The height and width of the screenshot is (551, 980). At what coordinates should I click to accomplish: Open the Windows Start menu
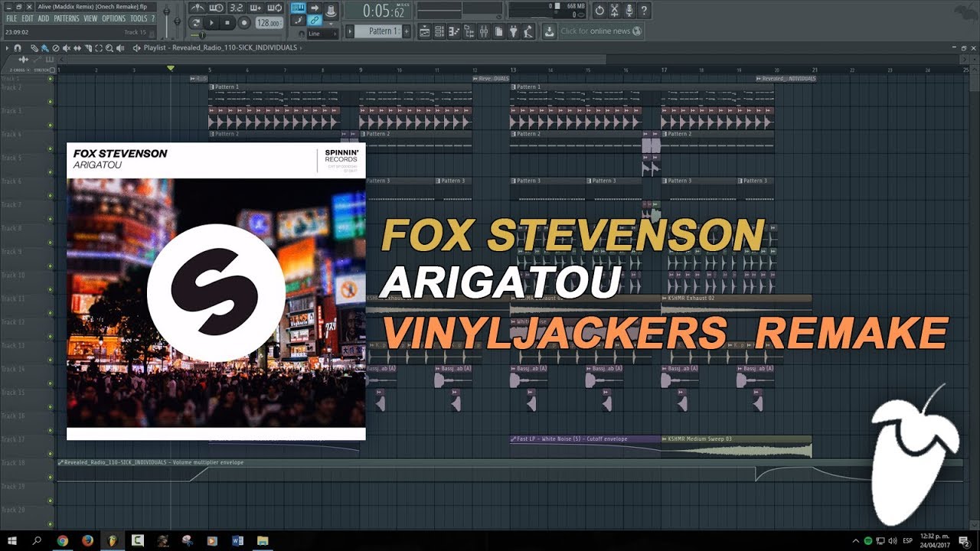coord(11,540)
